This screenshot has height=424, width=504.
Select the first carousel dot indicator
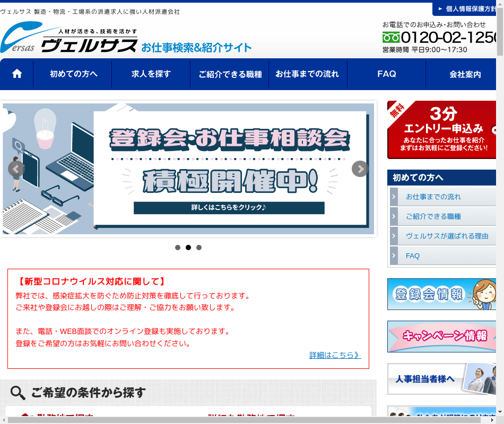pos(178,248)
